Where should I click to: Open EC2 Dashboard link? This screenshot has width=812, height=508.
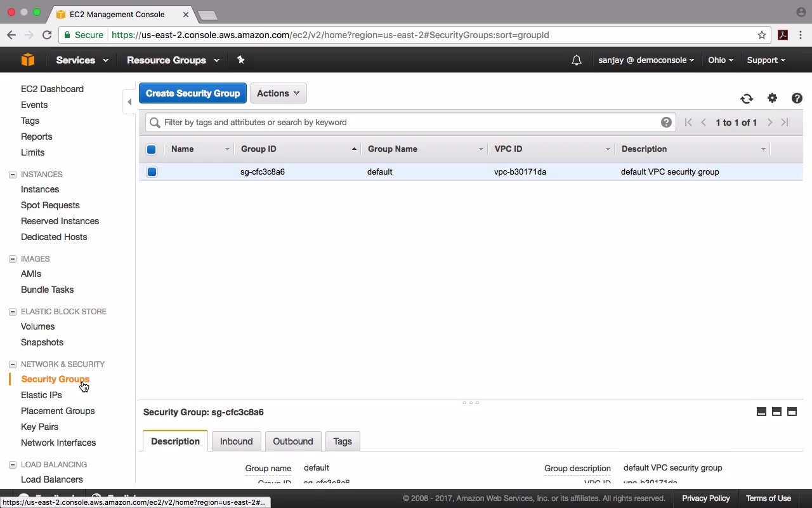click(52, 89)
